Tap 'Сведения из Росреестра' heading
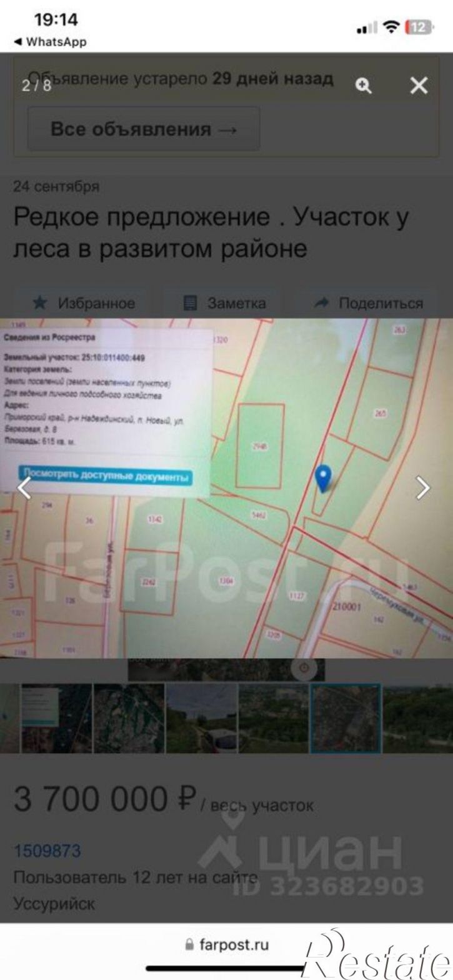The width and height of the screenshot is (453, 980). click(50, 337)
